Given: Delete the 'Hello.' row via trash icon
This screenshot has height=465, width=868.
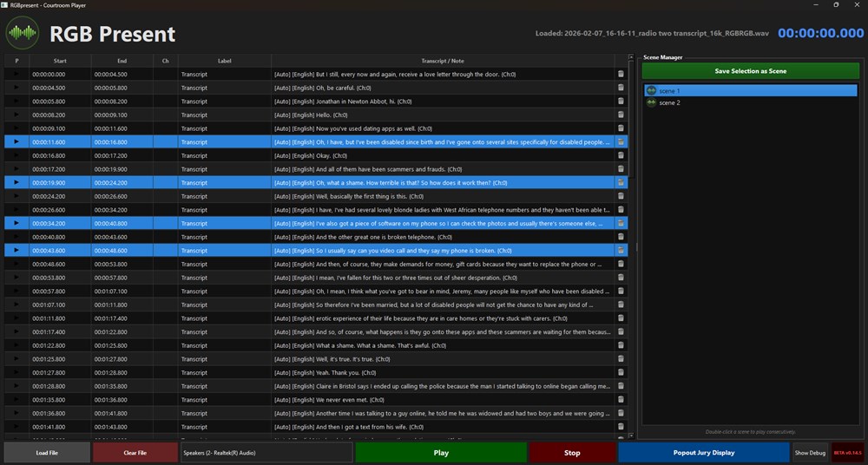Looking at the screenshot, I should pyautogui.click(x=621, y=115).
